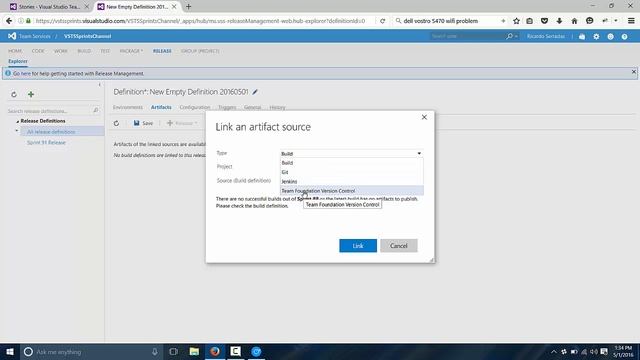
Task: Open the WORK hub menu
Action: pyautogui.click(x=61, y=51)
